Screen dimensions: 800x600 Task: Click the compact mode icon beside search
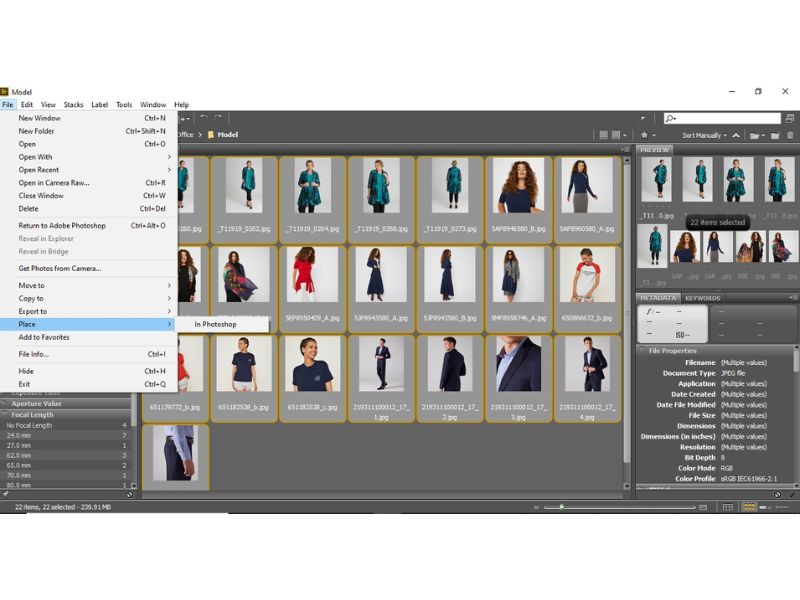(790, 118)
